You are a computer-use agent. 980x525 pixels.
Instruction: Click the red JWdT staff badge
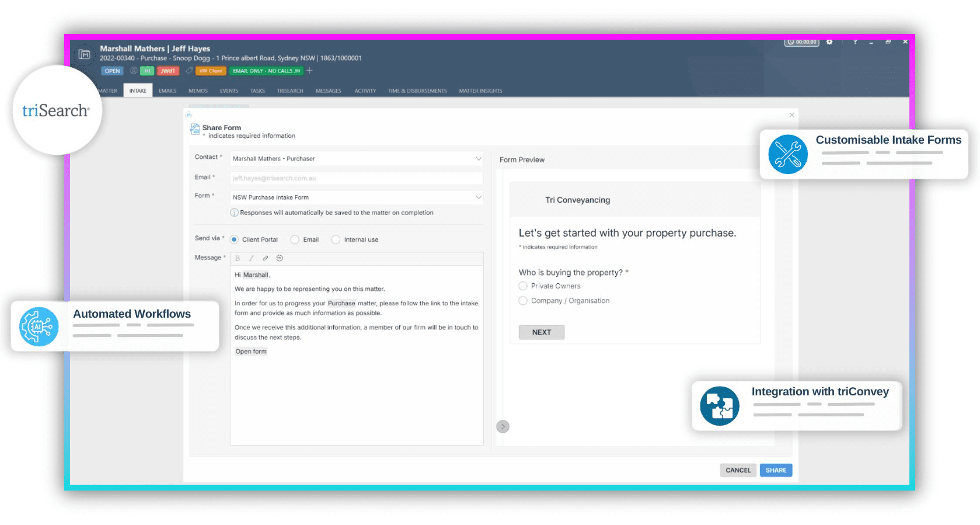[168, 71]
